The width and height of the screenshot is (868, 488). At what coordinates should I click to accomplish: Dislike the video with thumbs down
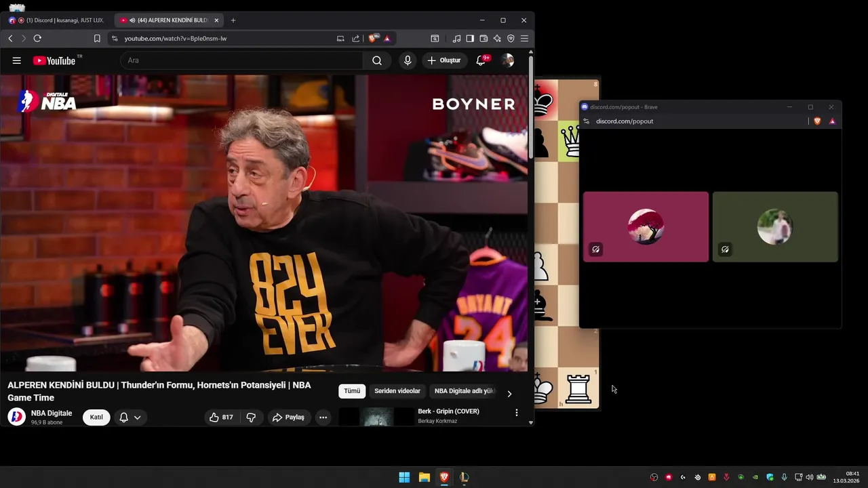point(251,417)
